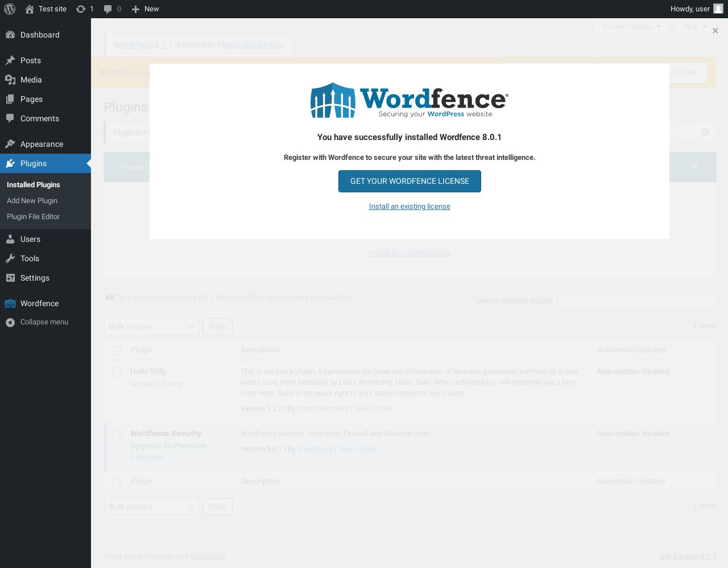Toggle the select-all checkbox in table header

[x=117, y=351]
